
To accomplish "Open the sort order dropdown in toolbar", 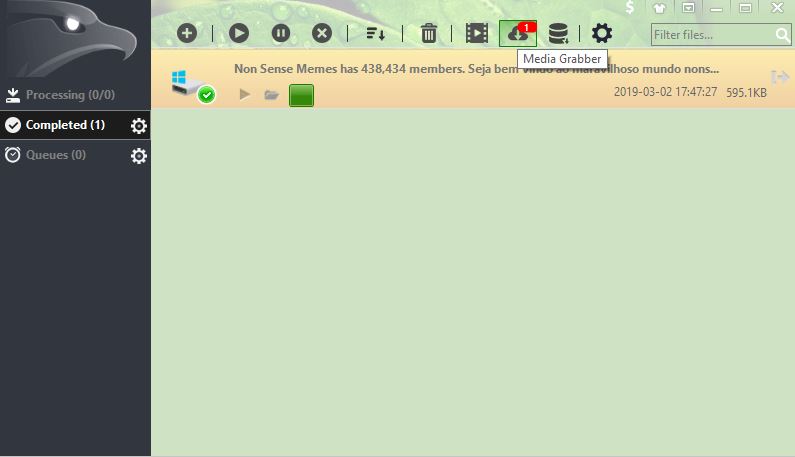I will click(375, 34).
